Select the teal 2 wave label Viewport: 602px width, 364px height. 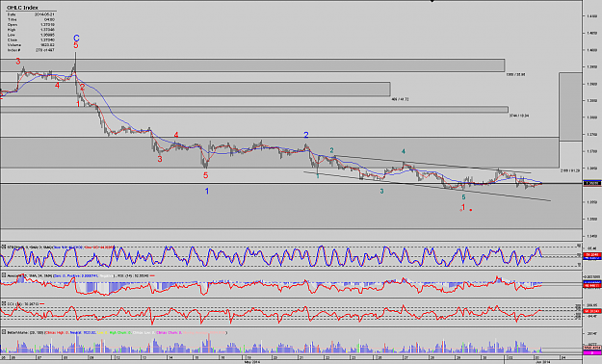[x=331, y=150]
